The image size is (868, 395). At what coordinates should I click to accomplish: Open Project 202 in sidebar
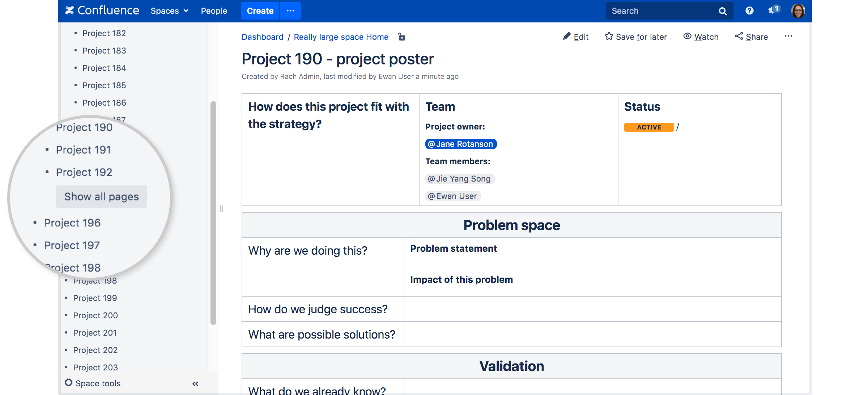pyautogui.click(x=95, y=350)
